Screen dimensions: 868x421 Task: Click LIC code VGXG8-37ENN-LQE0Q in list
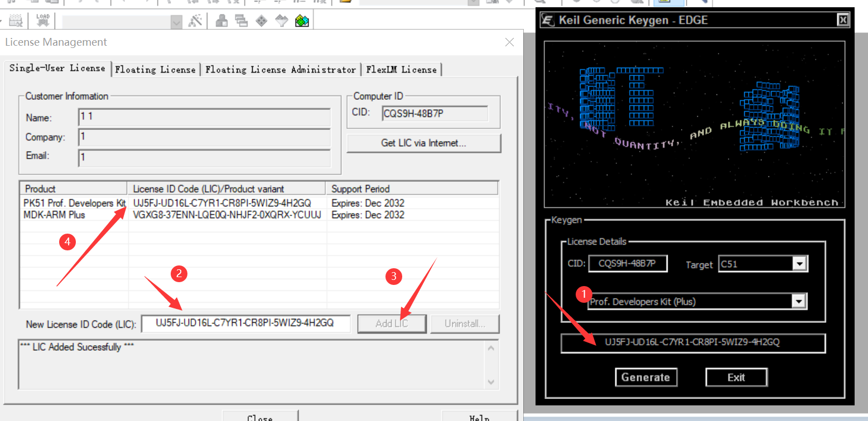[x=227, y=215]
